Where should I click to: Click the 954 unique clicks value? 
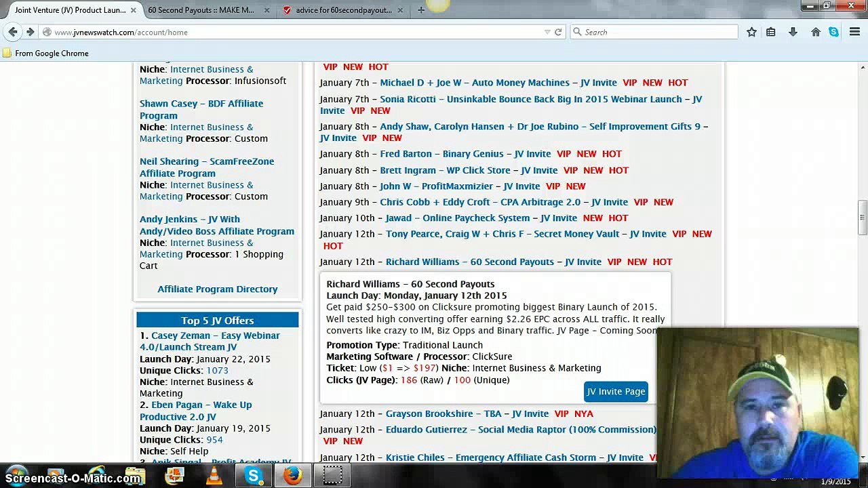(x=214, y=440)
